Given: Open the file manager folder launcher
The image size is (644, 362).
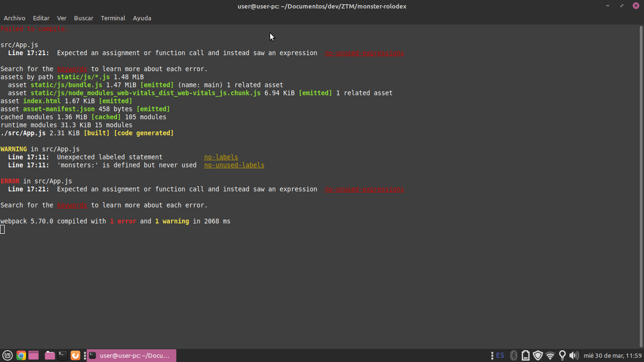Looking at the screenshot, I should pyautogui.click(x=50, y=355).
